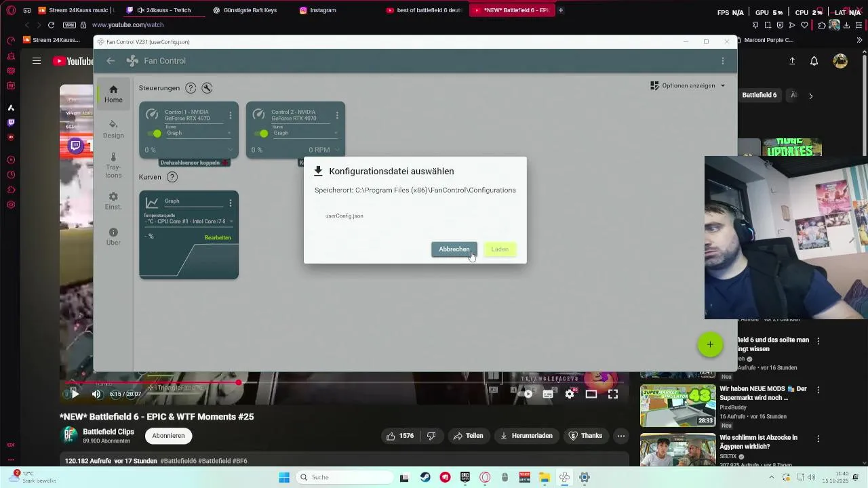Toggle the Control 2 NVIDIA fan switch
The image size is (868, 488).
click(x=262, y=134)
